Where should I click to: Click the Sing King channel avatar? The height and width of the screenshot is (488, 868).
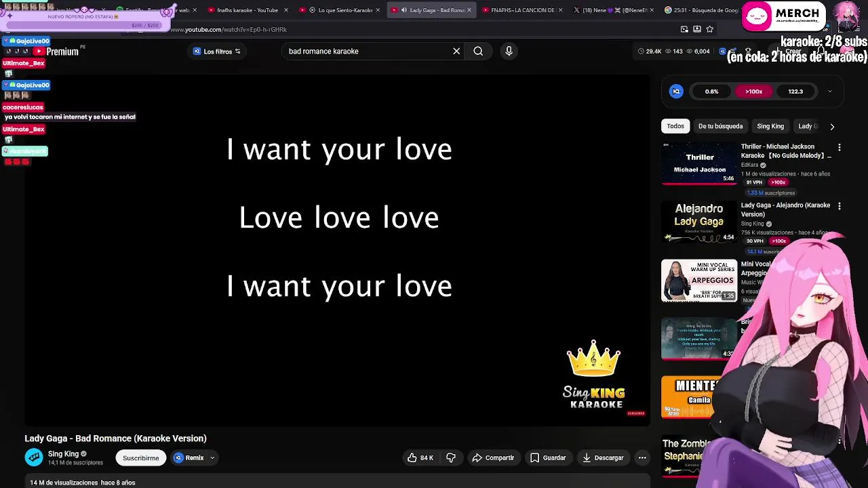[x=33, y=457]
